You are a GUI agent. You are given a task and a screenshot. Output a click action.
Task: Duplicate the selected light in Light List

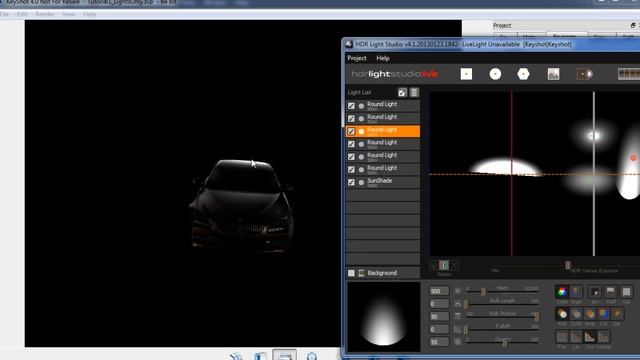click(402, 93)
